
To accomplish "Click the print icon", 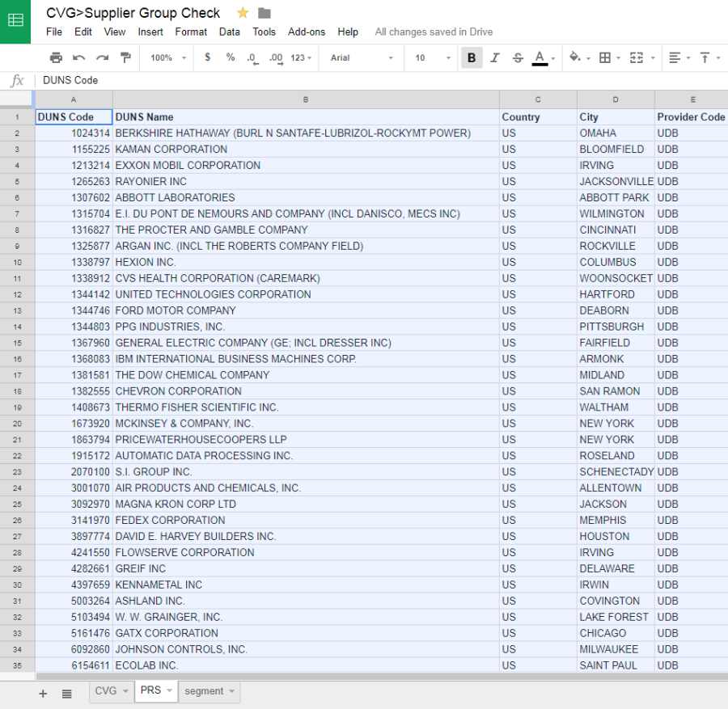I will pos(56,57).
